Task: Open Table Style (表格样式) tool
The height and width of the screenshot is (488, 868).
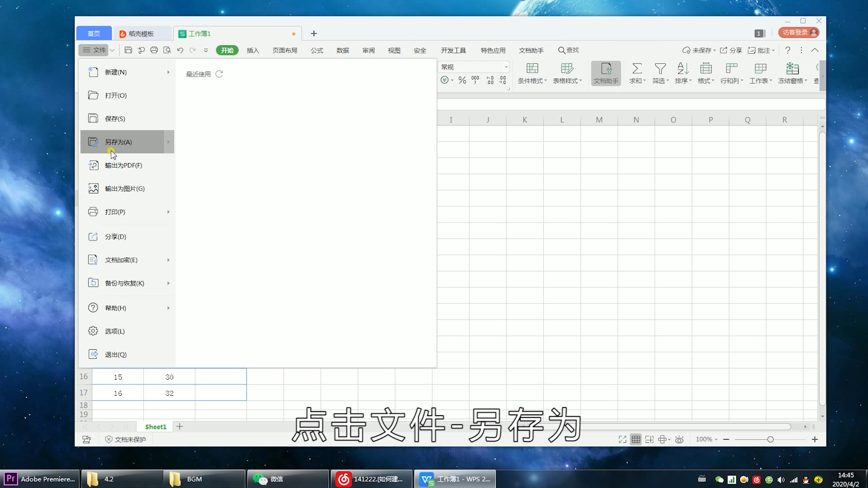Action: tap(567, 73)
